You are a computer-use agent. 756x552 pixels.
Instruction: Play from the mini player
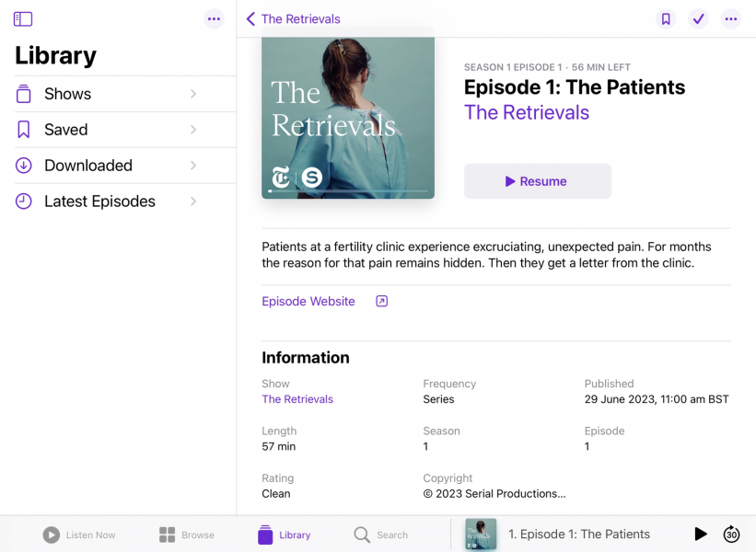[701, 534]
